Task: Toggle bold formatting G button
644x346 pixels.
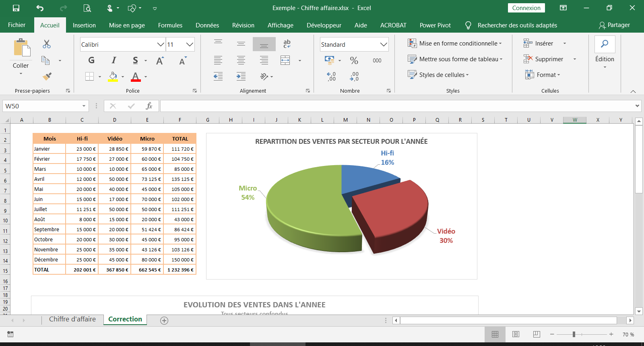Action: (x=91, y=60)
